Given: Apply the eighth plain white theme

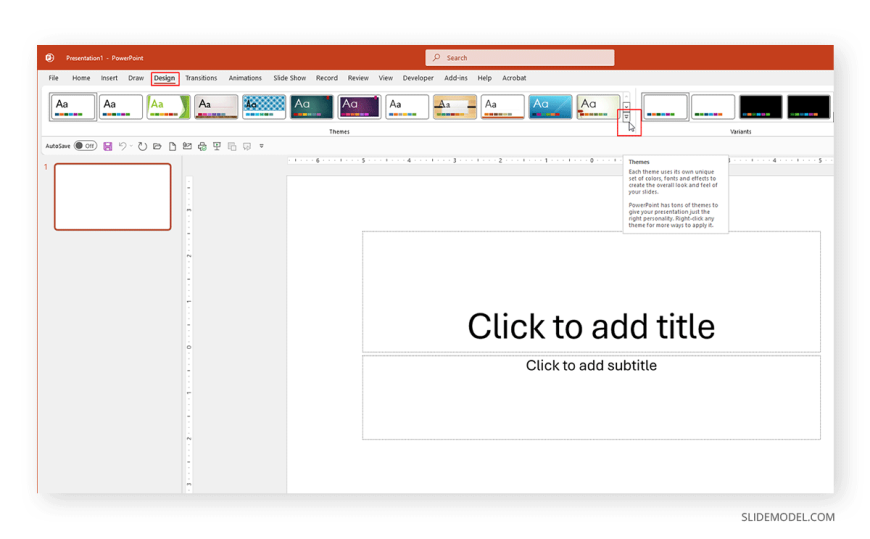Looking at the screenshot, I should (407, 107).
